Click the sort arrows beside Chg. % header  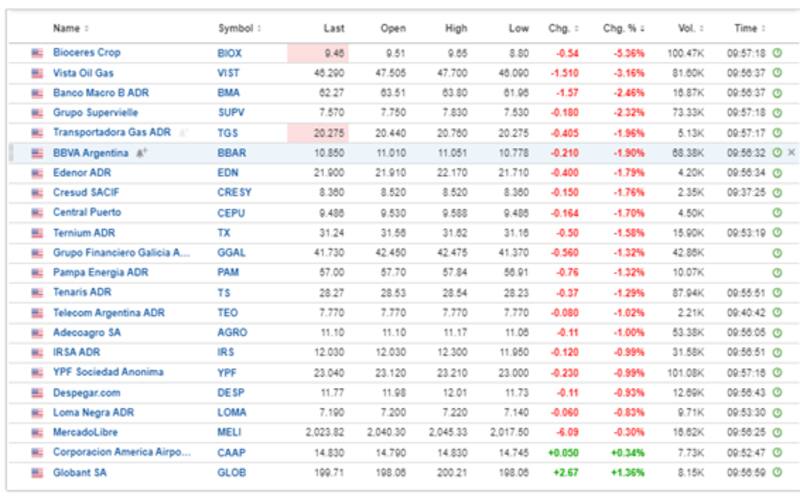pos(643,28)
